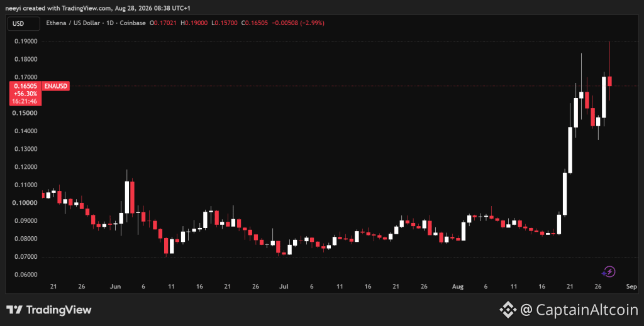Select the Ethena / US Dollar chart title
644x326 pixels.
click(x=73, y=23)
